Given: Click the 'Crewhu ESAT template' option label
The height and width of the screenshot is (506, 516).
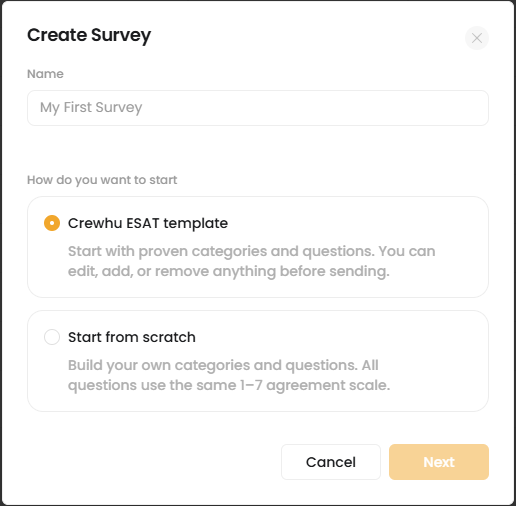Looking at the screenshot, I should click(148, 223).
